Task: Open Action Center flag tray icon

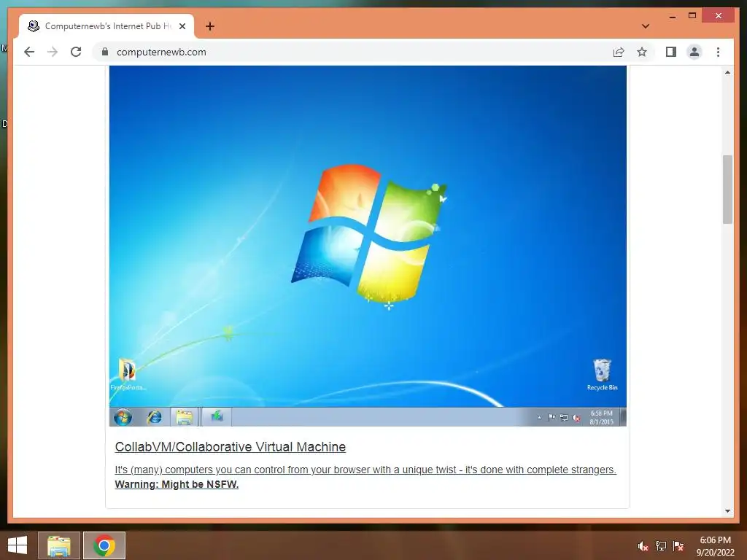Action: point(678,545)
